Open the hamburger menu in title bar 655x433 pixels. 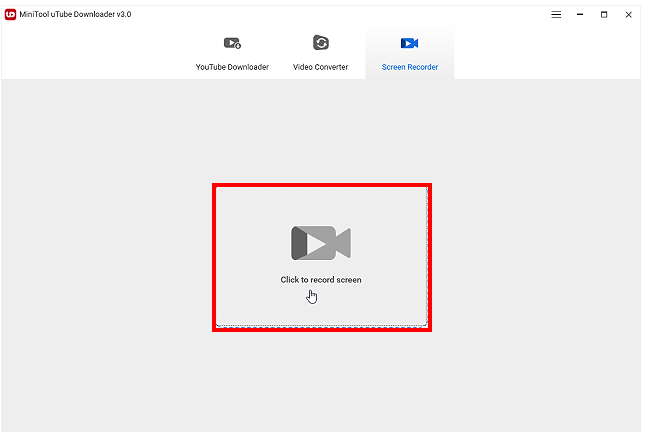tap(556, 15)
